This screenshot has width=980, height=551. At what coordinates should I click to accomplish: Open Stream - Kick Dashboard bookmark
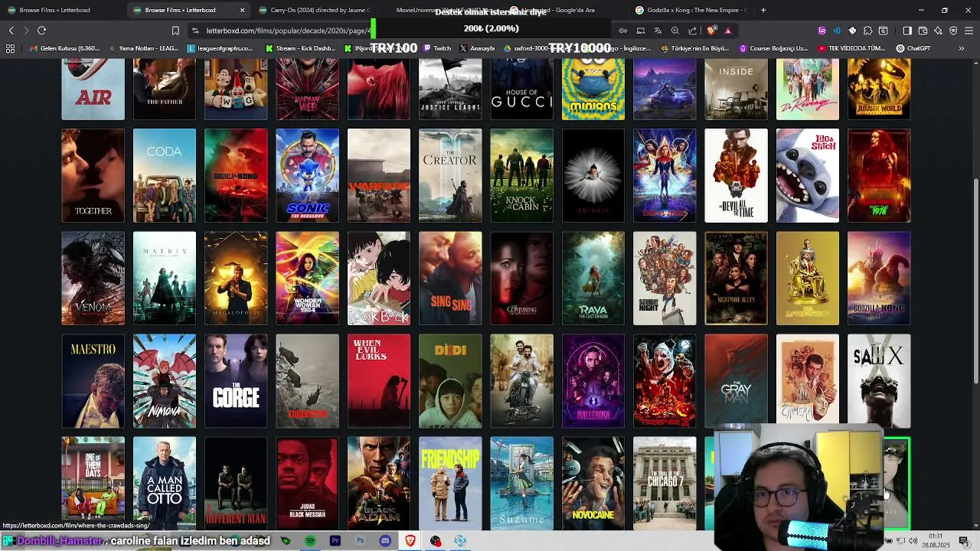coord(300,48)
